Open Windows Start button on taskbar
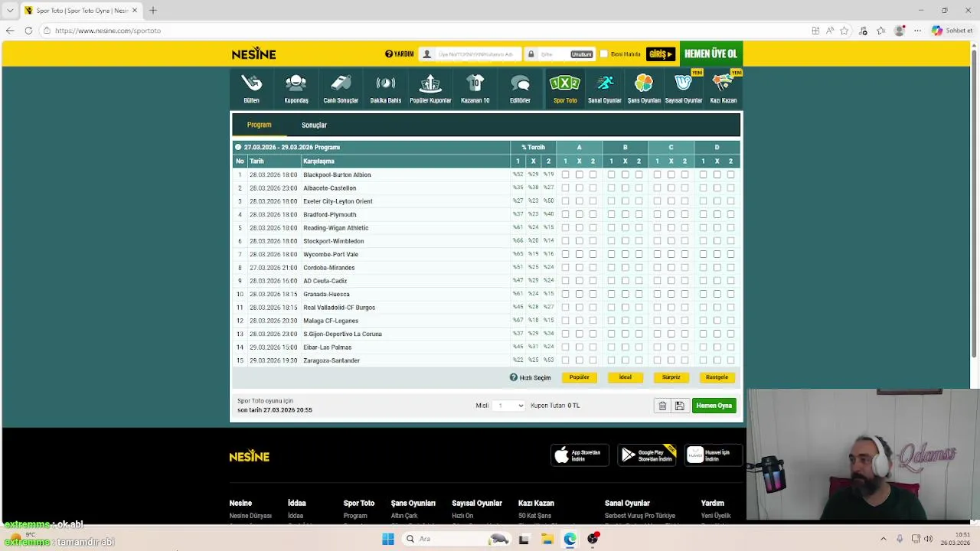Image resolution: width=980 pixels, height=551 pixels. 388,539
